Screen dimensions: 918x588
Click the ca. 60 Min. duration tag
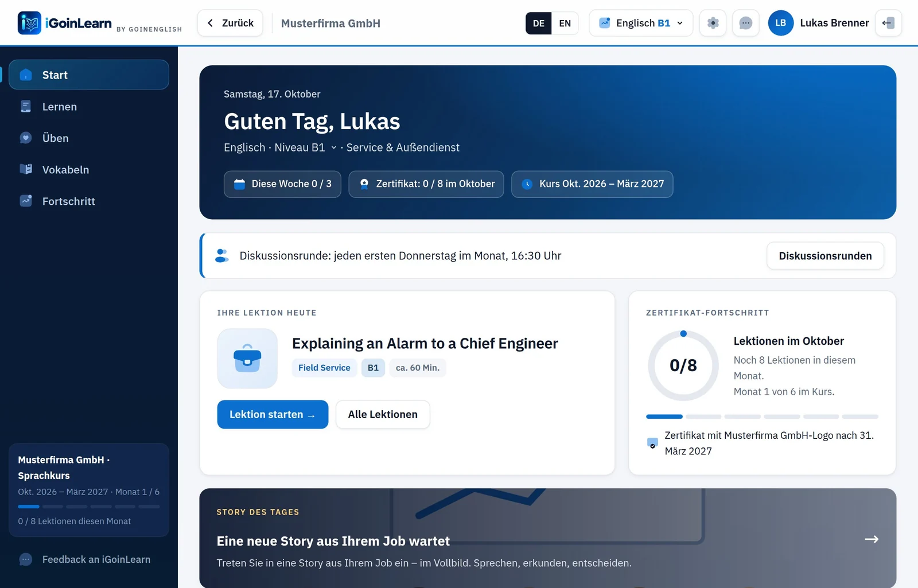click(418, 368)
